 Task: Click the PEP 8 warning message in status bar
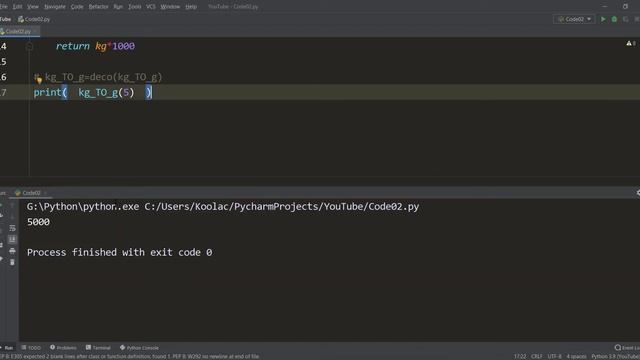(130, 356)
